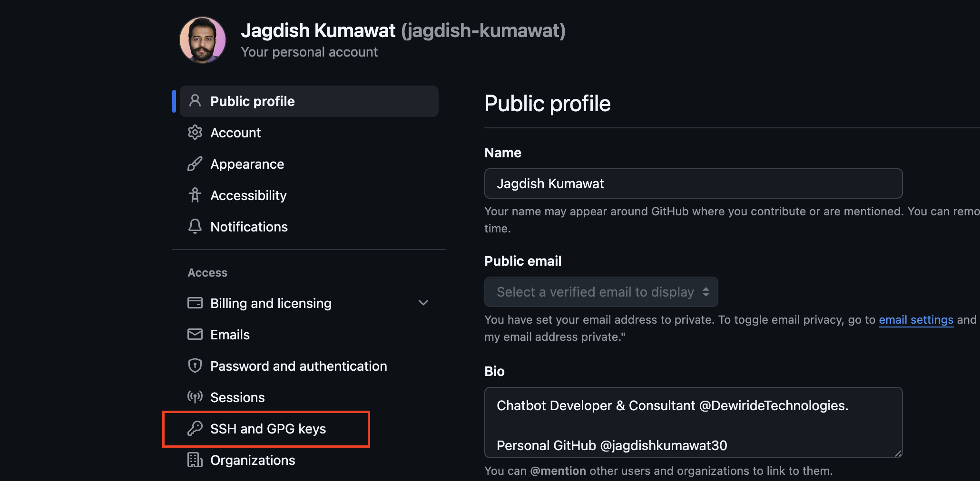Open SSH and GPG keys settings

coord(268,428)
